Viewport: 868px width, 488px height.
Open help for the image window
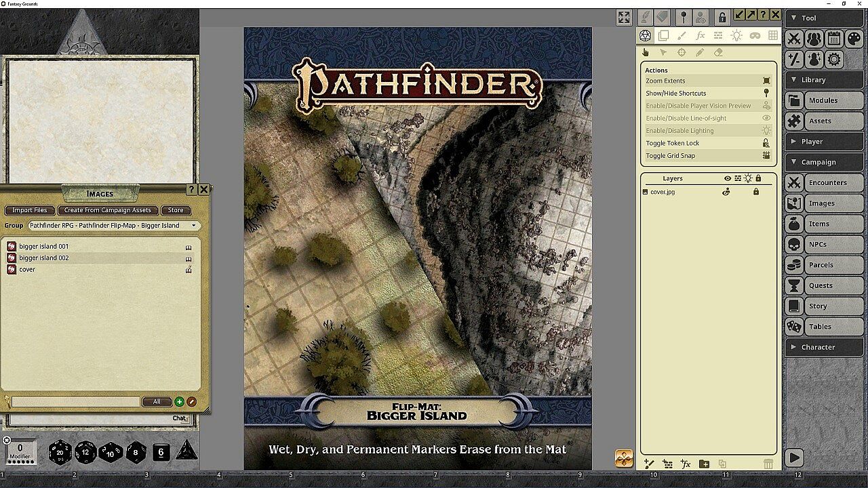point(763,15)
